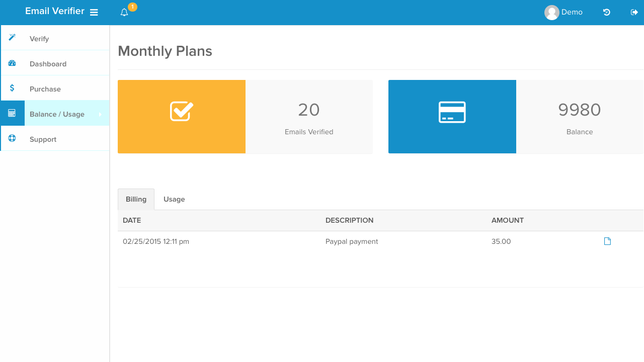Viewport: 644px width, 362px height.
Task: Switch to the Usage tab
Action: pos(174,199)
